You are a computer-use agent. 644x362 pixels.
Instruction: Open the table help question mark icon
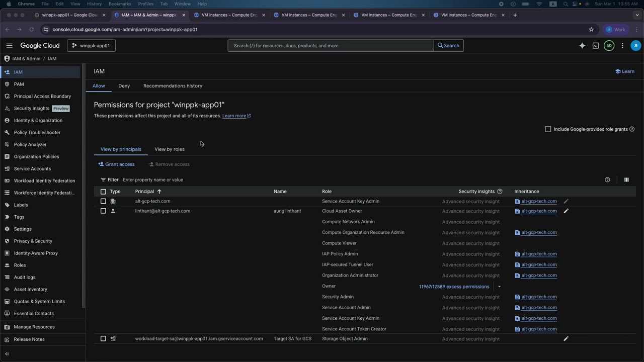click(x=607, y=179)
